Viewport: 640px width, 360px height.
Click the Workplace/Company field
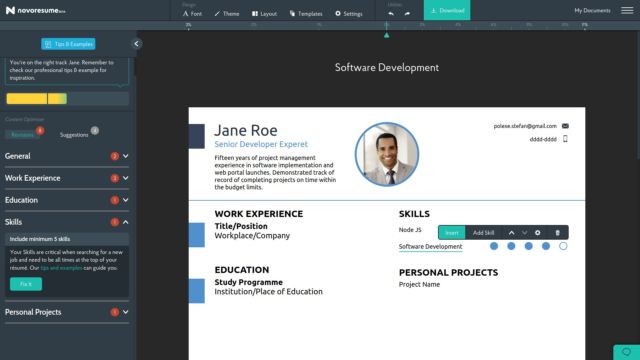pyautogui.click(x=252, y=236)
